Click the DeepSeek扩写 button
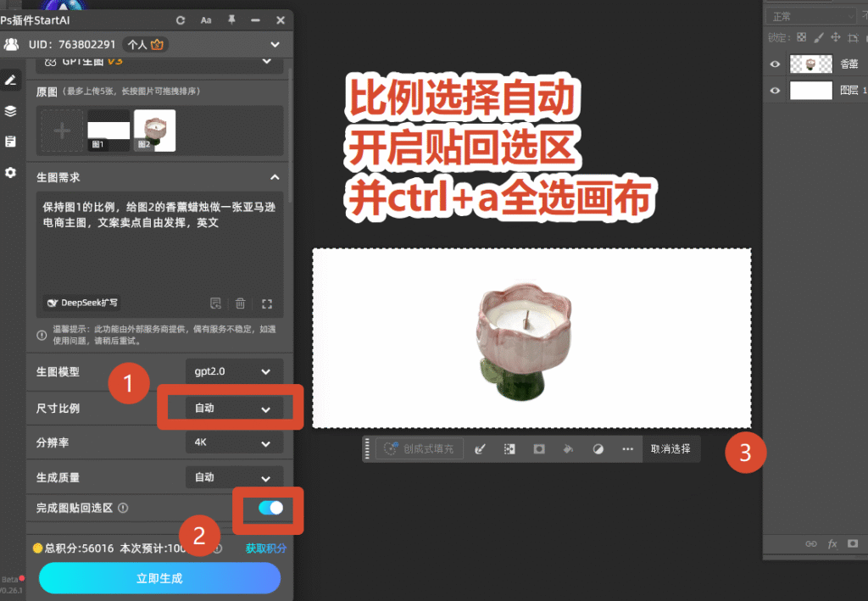Viewport: 868px width, 601px height. [82, 303]
